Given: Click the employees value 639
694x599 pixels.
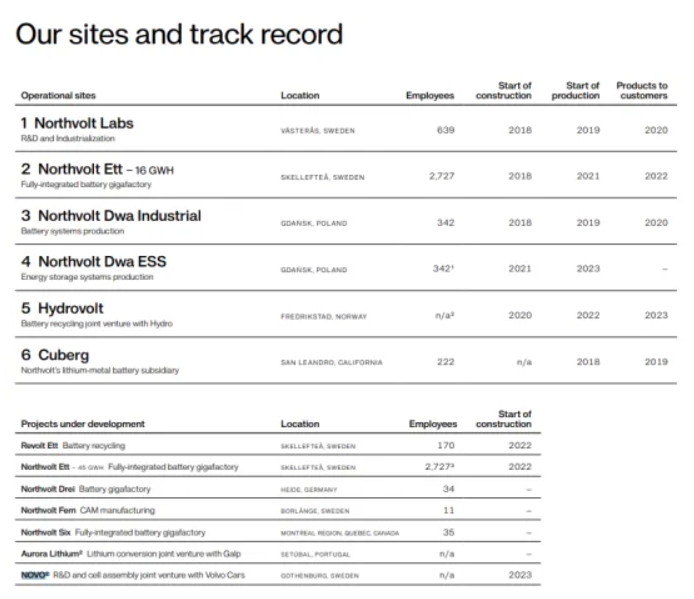Looking at the screenshot, I should tap(445, 130).
